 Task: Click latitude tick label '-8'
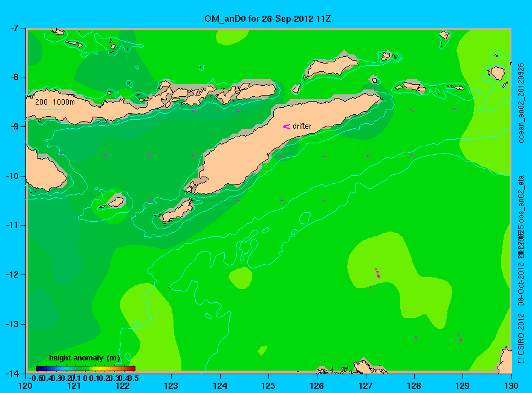point(15,77)
